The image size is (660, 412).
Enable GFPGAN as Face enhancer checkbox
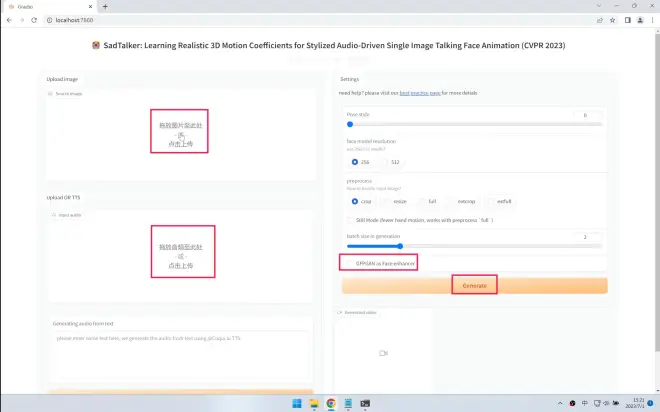coord(349,263)
